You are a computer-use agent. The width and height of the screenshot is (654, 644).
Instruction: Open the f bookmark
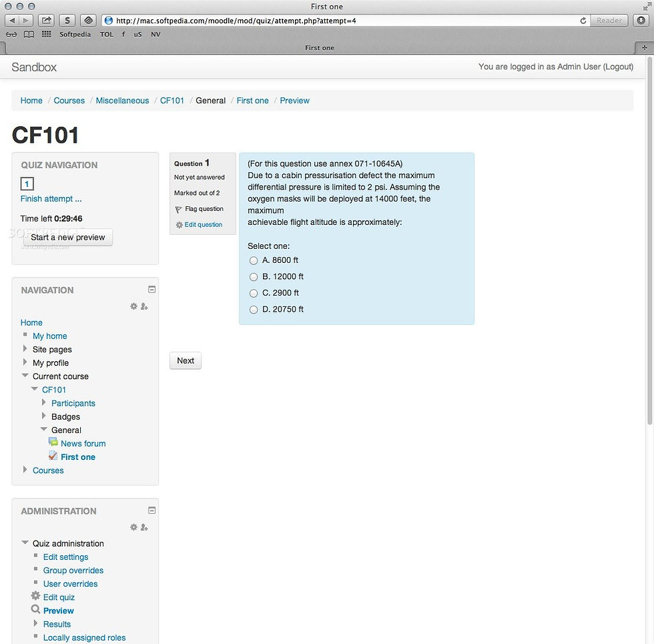click(x=123, y=34)
